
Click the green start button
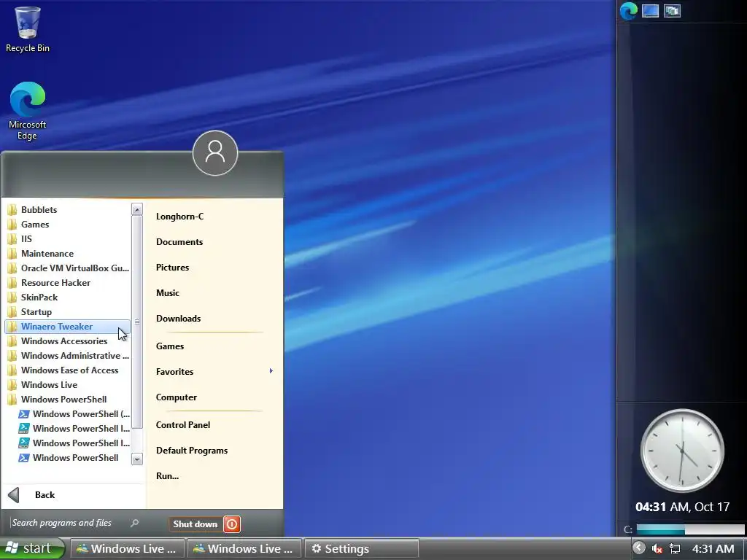click(x=32, y=548)
